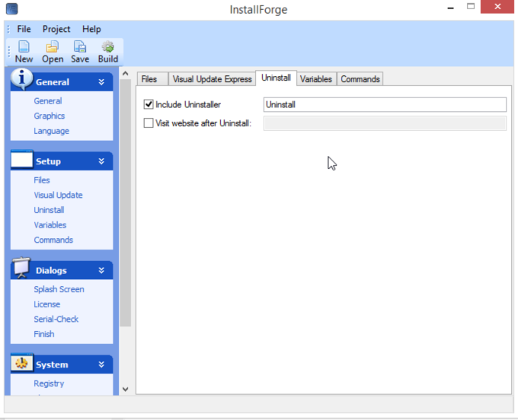
Task: Go to Uninstall in the sidebar
Action: click(x=49, y=210)
